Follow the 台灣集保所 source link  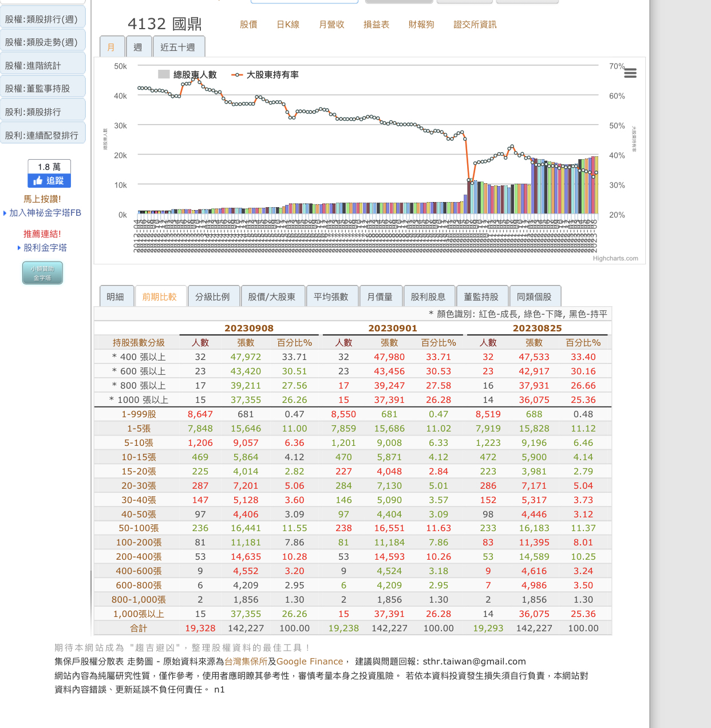coord(246,662)
